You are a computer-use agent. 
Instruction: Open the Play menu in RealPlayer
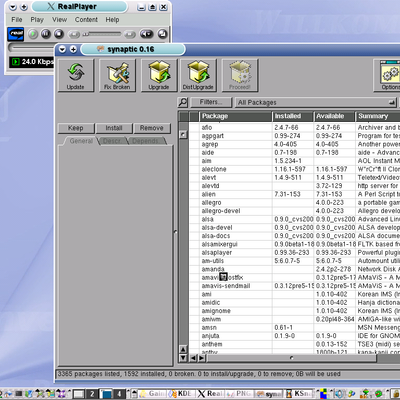point(37,20)
